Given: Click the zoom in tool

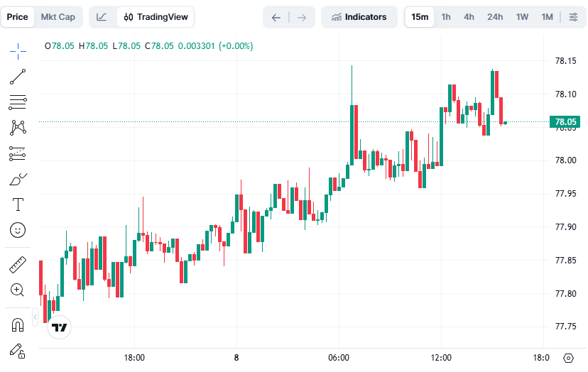Looking at the screenshot, I should pos(18,290).
